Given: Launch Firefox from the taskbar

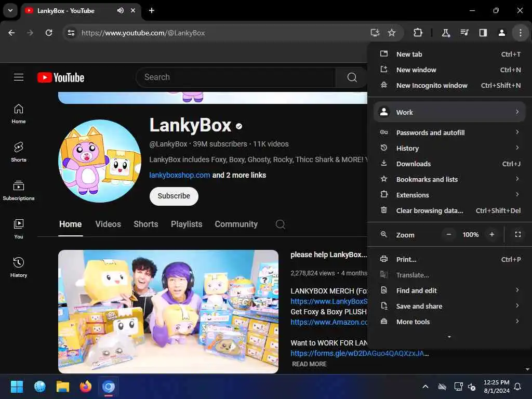Looking at the screenshot, I should pyautogui.click(x=86, y=387).
